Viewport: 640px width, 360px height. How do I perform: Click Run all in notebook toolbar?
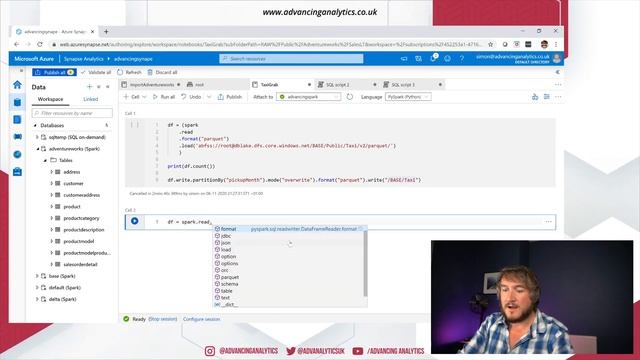click(x=164, y=97)
